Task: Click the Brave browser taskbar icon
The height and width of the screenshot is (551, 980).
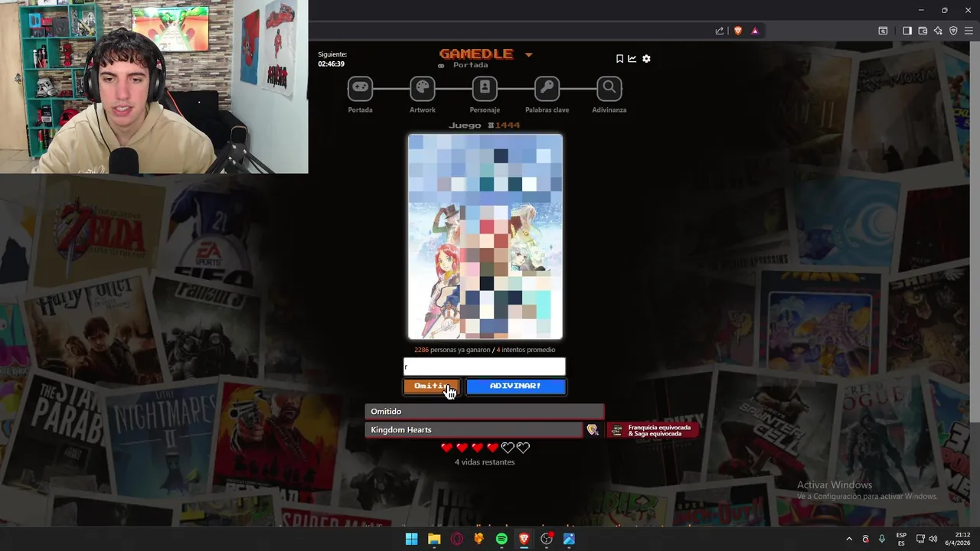Action: 524,539
